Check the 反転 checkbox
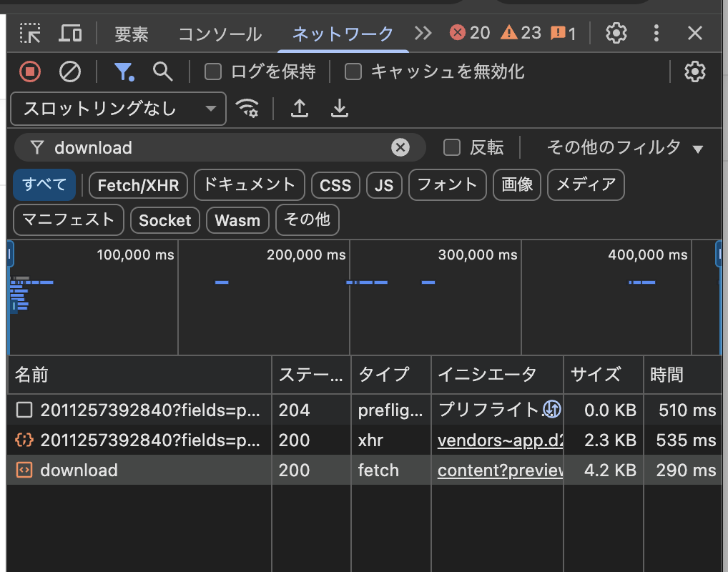This screenshot has width=728, height=572. coord(452,148)
